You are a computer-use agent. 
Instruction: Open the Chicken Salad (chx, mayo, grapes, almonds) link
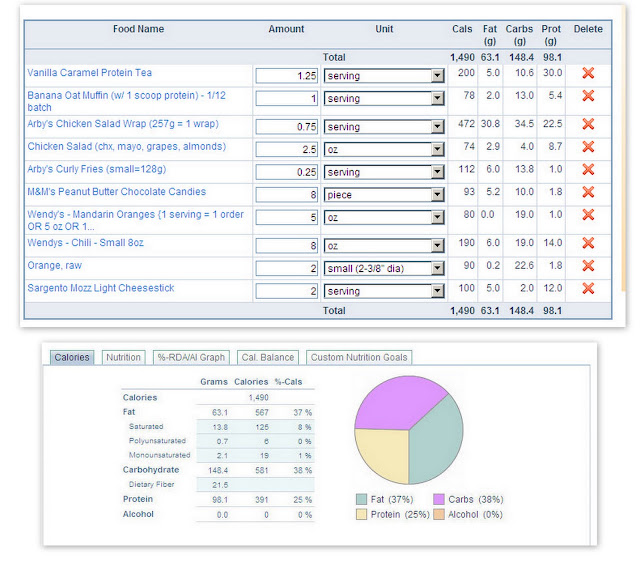click(x=127, y=147)
